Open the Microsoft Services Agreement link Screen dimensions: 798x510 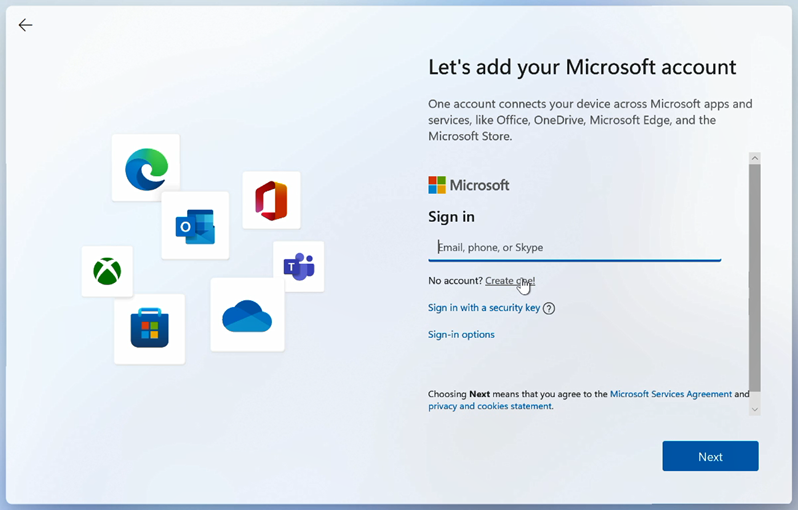[671, 394]
